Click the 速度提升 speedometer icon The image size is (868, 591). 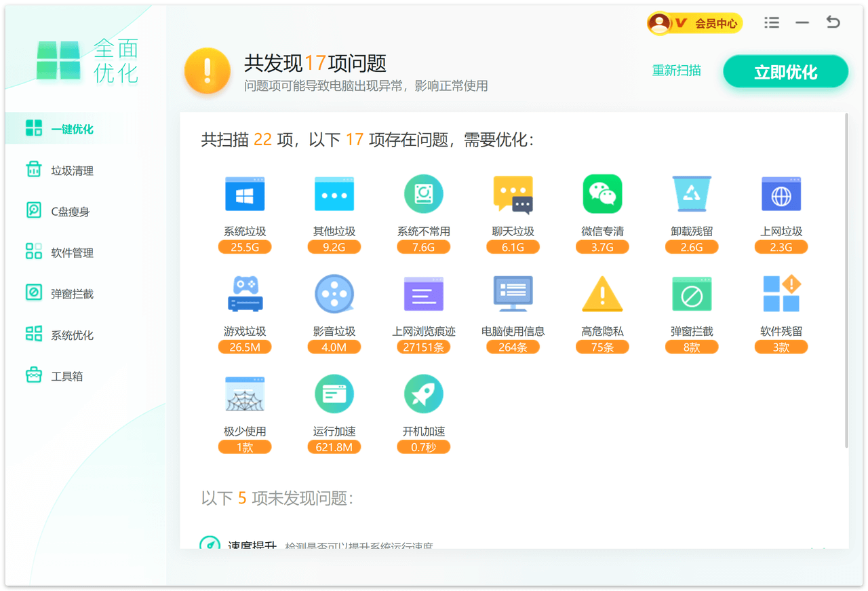click(x=210, y=544)
